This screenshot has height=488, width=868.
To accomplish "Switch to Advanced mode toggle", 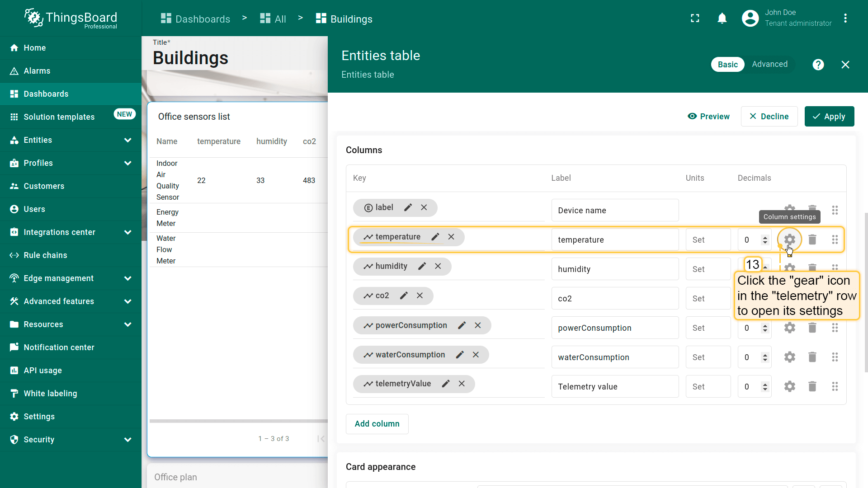I will click(x=769, y=64).
